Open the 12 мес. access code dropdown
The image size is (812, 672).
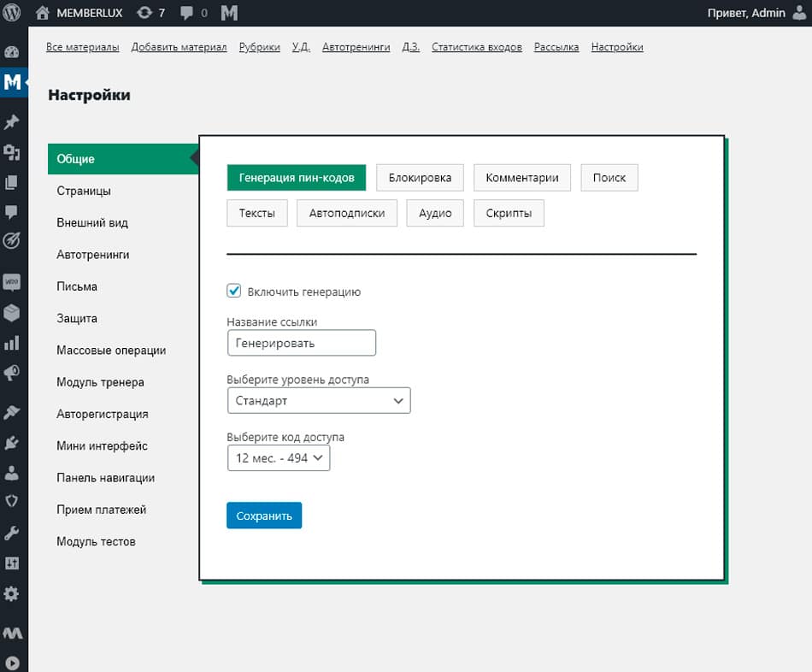(278, 458)
